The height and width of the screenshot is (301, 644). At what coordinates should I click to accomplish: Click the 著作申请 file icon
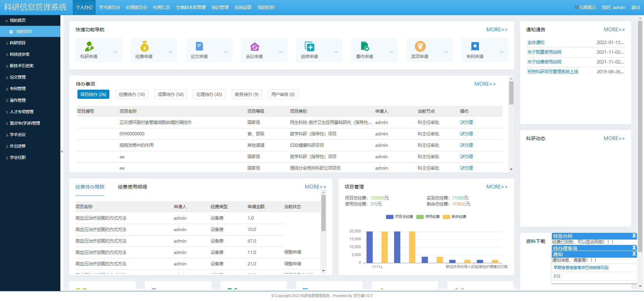click(365, 46)
